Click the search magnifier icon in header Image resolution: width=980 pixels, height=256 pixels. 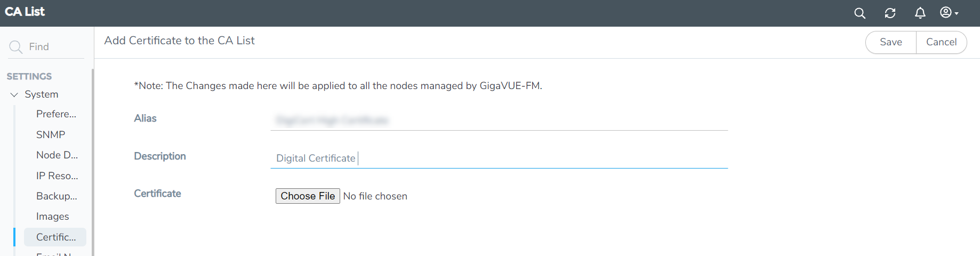[x=859, y=13]
